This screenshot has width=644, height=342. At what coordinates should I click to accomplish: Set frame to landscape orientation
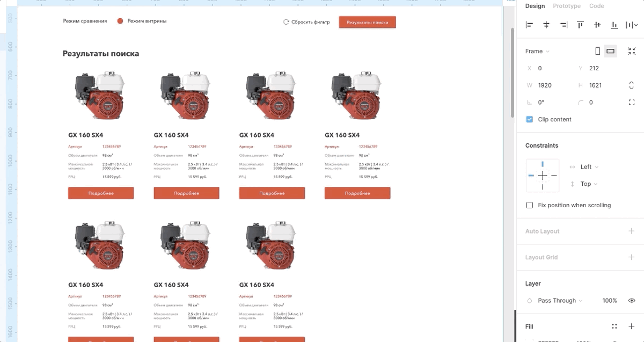(611, 51)
